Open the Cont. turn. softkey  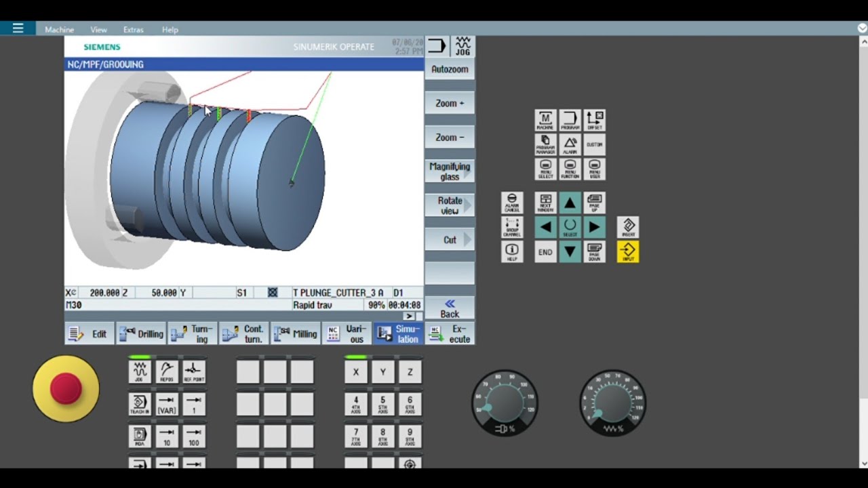(244, 333)
